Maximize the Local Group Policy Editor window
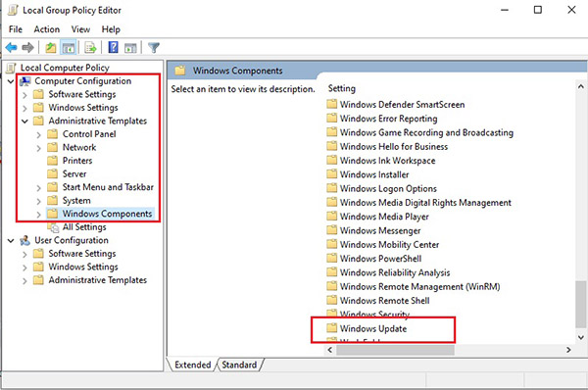The width and height of the screenshot is (588, 390). [537, 10]
